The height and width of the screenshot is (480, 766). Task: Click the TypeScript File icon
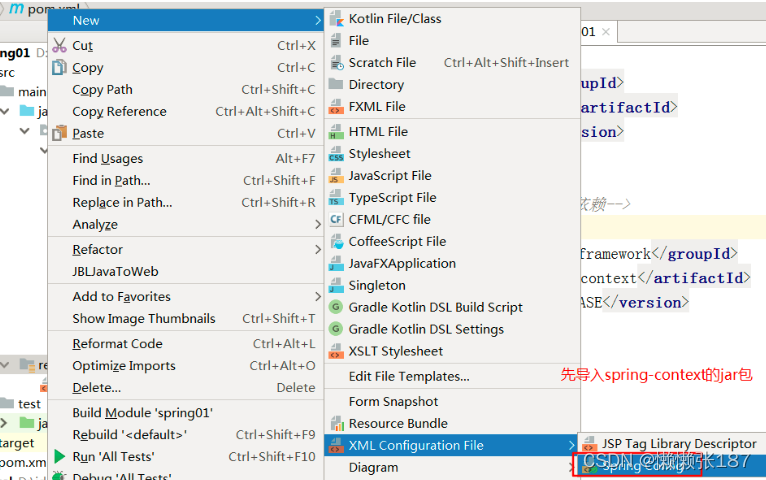(x=336, y=197)
